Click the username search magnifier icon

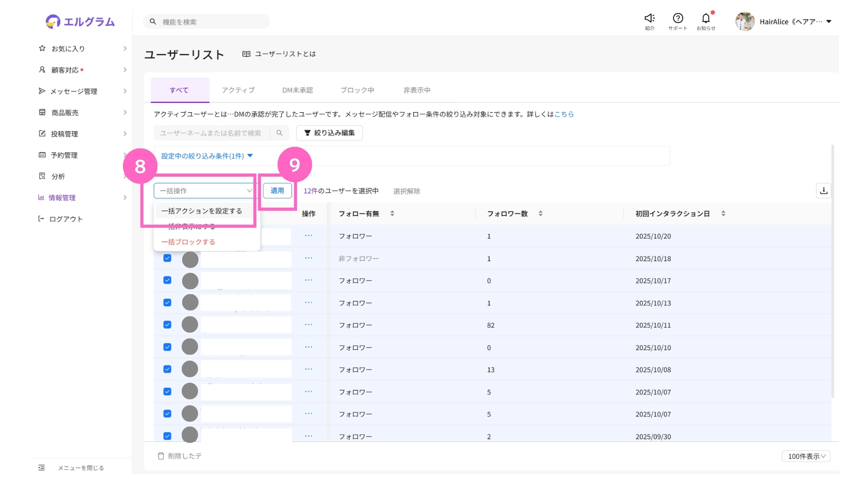(x=279, y=133)
